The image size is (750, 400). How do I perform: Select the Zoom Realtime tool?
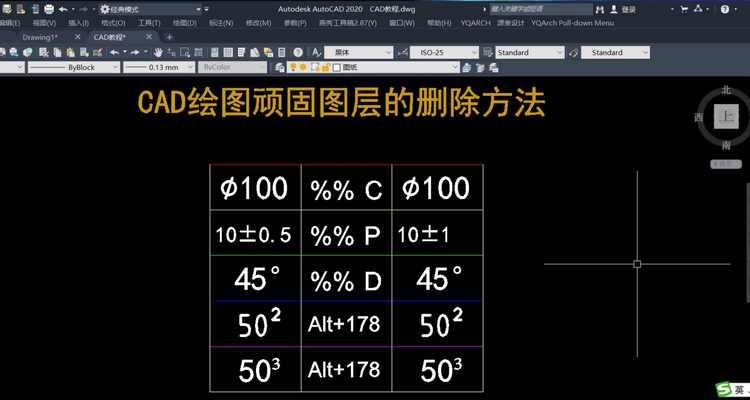pyautogui.click(x=171, y=52)
